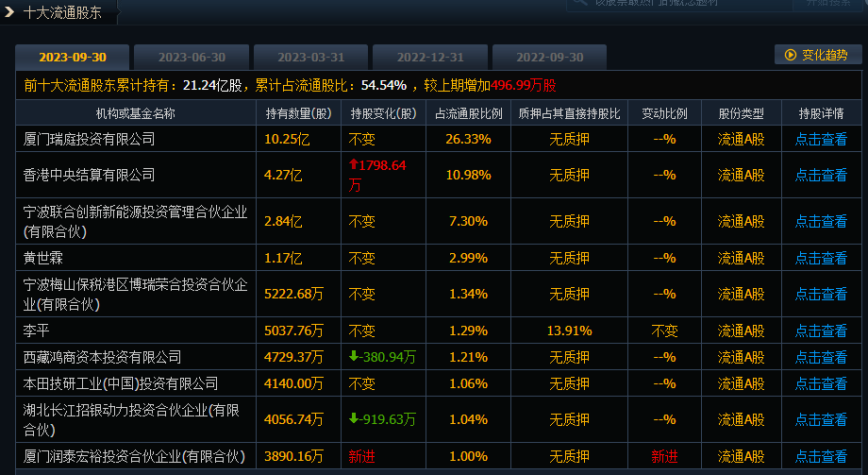Select the 本田技研工业(中国)投资有限公司 cell
The height and width of the screenshot is (475, 868).
(x=136, y=383)
